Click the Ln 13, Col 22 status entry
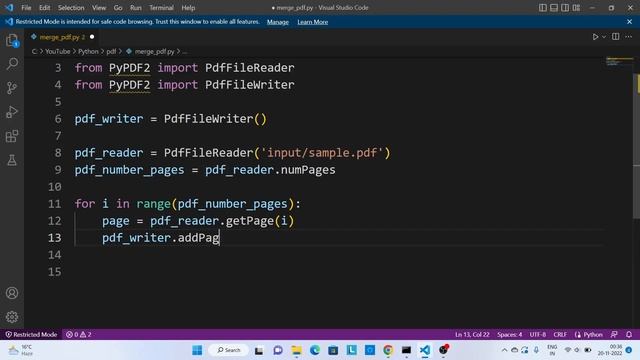Viewport: 640px width, 360px height. pos(472,334)
